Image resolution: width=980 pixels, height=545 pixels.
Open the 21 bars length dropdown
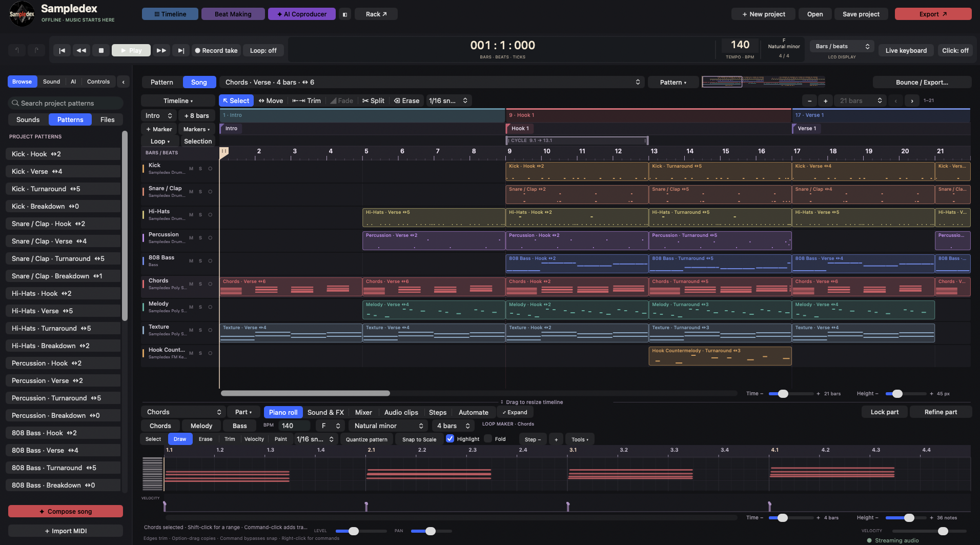(861, 100)
